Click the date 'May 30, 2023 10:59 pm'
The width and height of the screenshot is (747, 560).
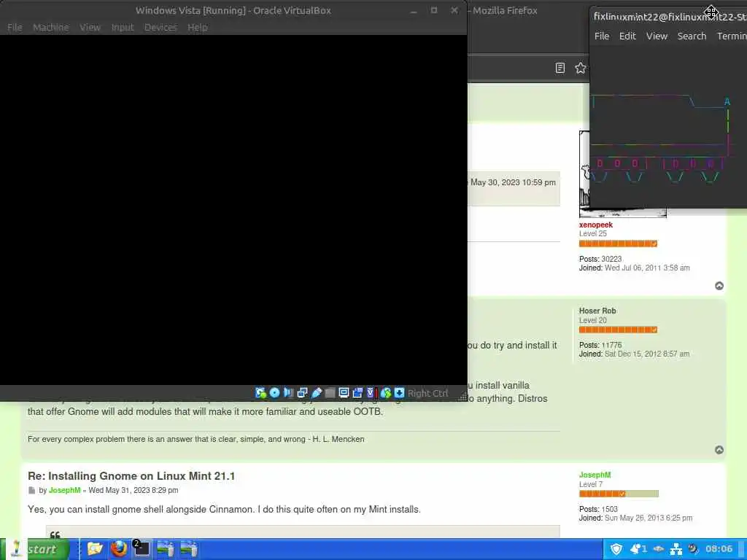point(513,182)
